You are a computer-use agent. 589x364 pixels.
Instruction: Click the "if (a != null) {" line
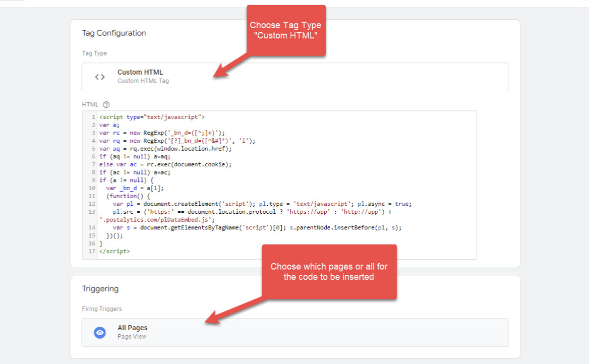[126, 180]
